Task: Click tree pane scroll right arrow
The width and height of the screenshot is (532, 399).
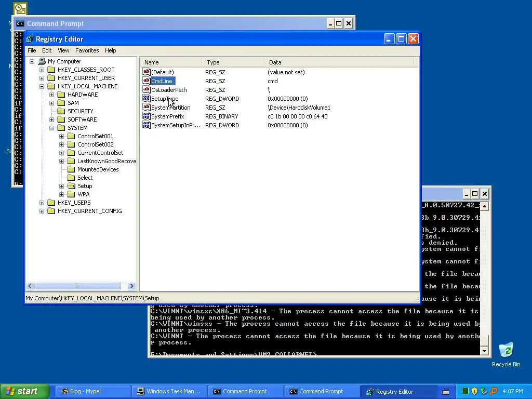Action: pos(131,286)
